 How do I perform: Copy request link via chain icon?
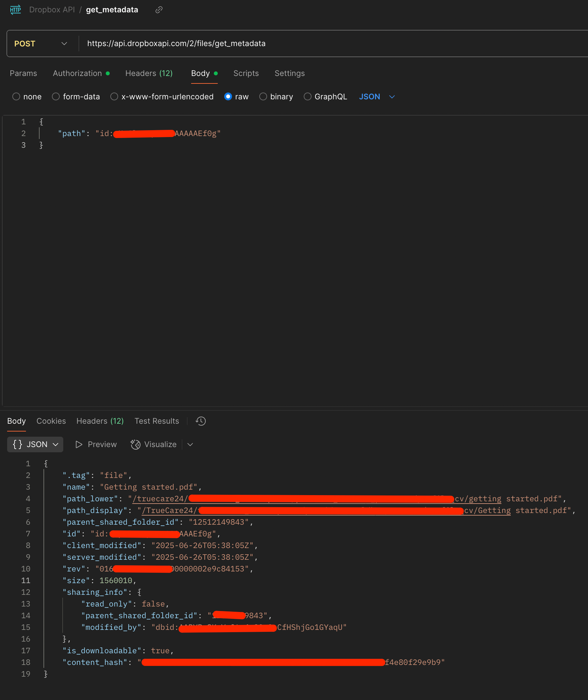pyautogui.click(x=159, y=10)
